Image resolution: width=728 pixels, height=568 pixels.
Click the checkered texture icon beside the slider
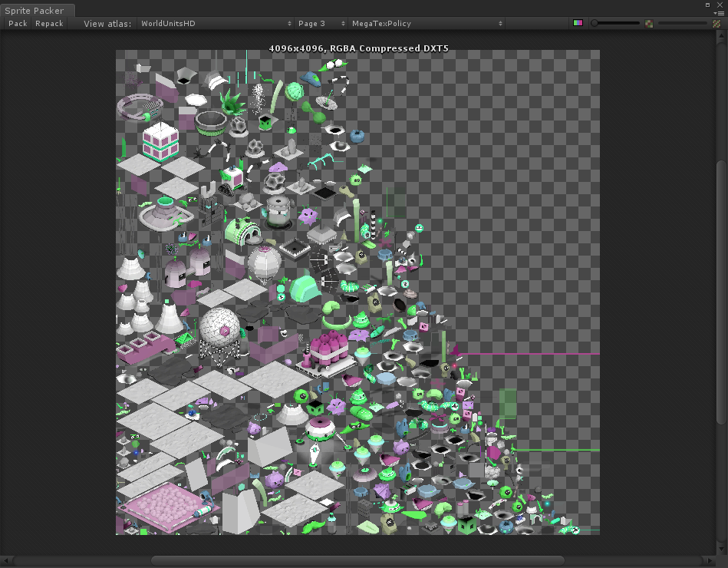[x=648, y=23]
